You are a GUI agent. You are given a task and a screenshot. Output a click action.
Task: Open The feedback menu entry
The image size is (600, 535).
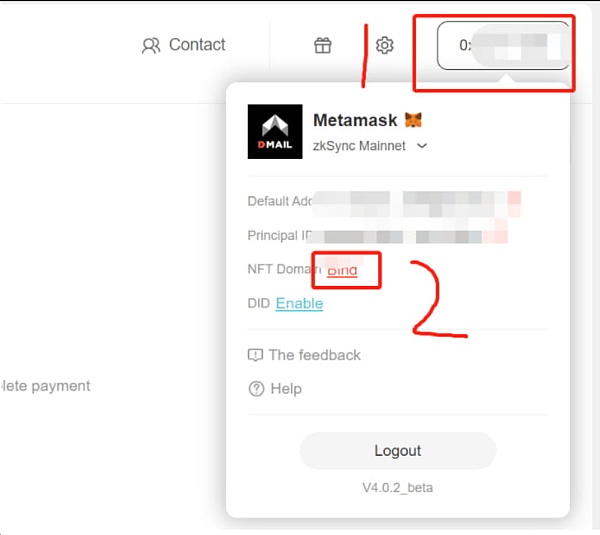pos(304,355)
